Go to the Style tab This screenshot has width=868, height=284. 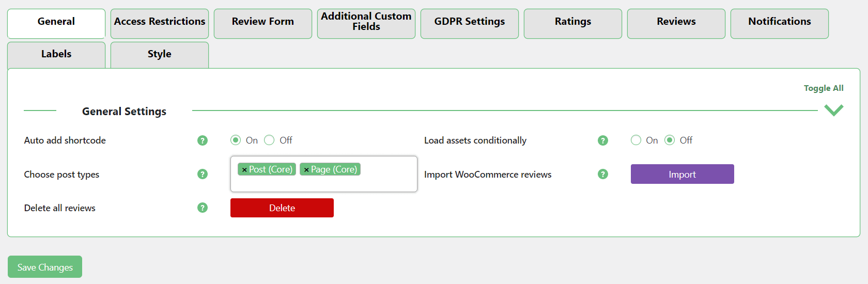160,54
